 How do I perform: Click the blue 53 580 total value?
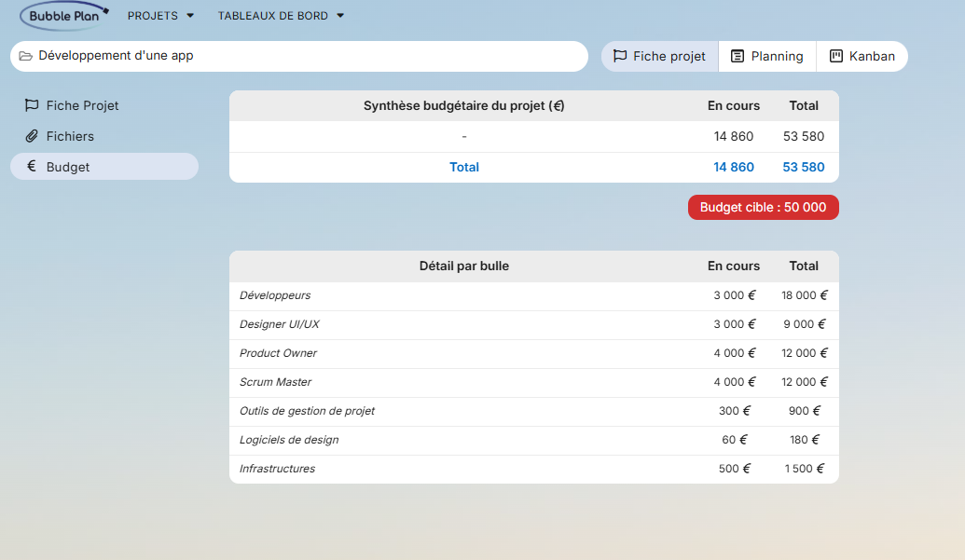click(803, 167)
